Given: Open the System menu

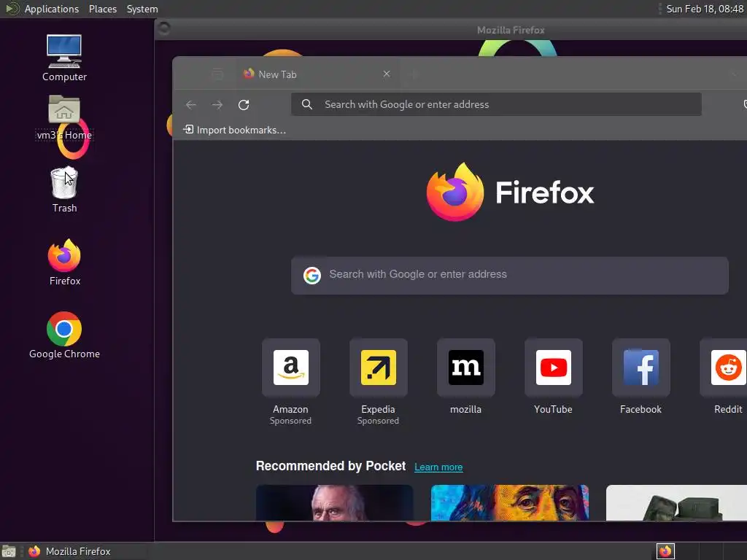Looking at the screenshot, I should 142,9.
